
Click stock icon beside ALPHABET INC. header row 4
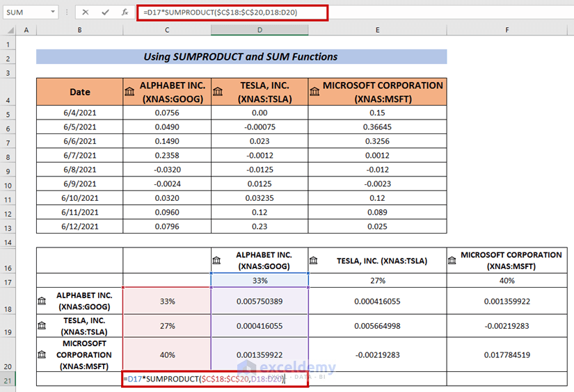[x=129, y=92]
